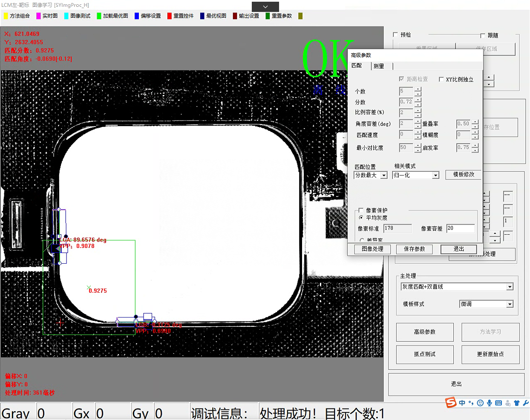Click the cyan 图像测试 toolbar icon
The width and height of the screenshot is (530, 420).
(x=66, y=16)
